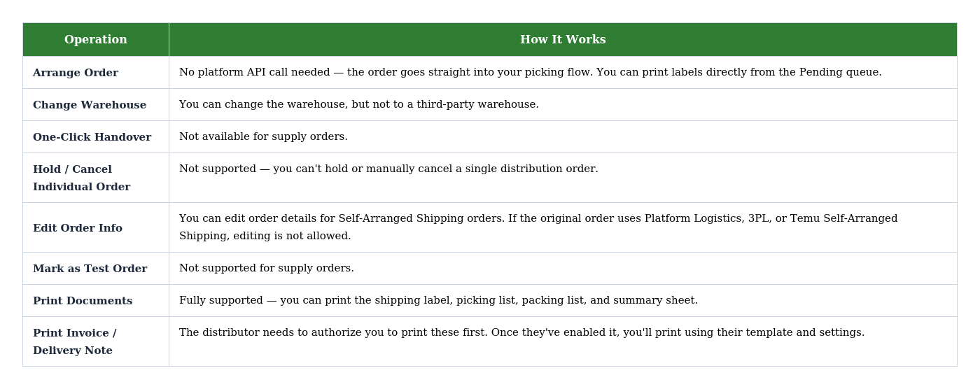Click the 'No platform API call needed' text

point(252,73)
